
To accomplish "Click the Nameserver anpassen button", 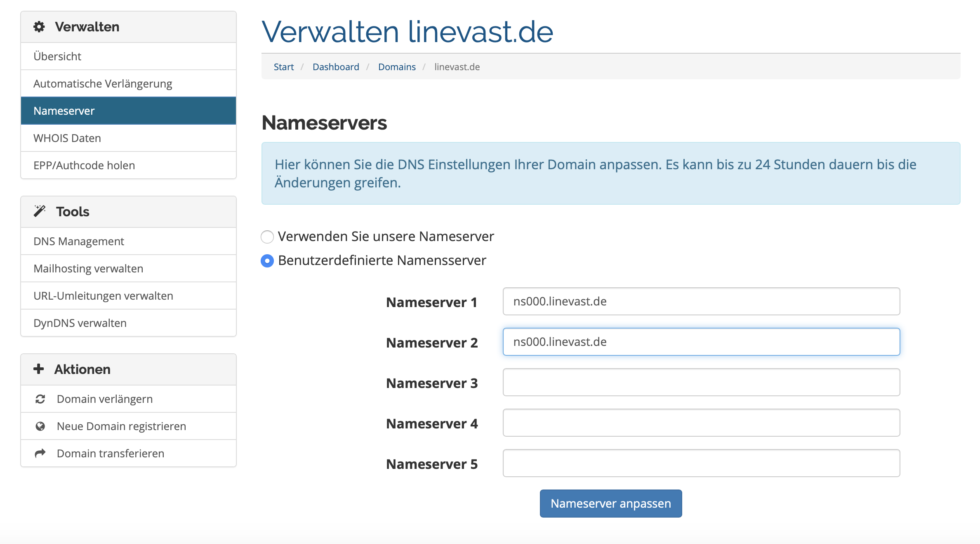I will coord(611,504).
